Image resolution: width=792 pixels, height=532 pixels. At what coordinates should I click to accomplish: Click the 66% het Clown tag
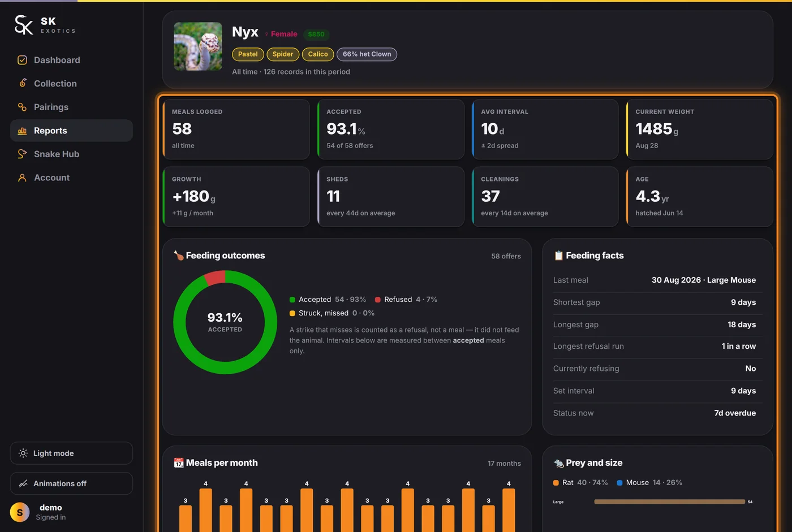[x=367, y=54]
